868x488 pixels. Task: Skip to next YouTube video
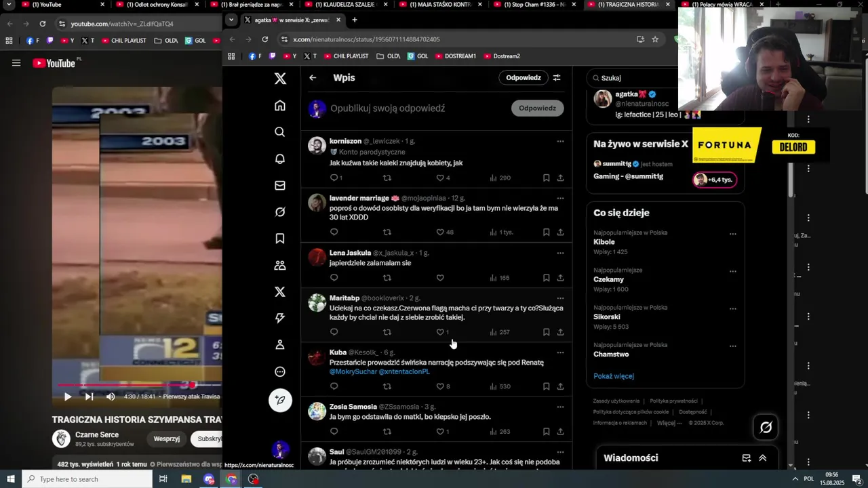[89, 396]
